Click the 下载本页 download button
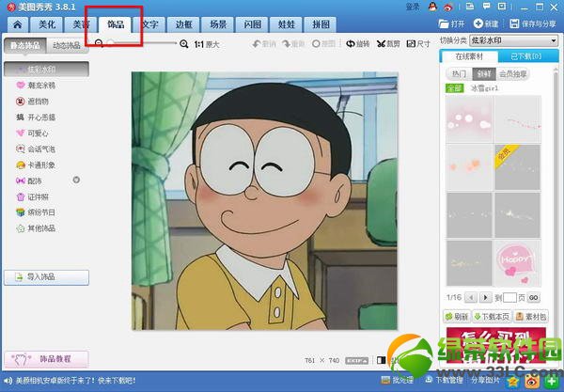The image size is (564, 392). tap(491, 317)
